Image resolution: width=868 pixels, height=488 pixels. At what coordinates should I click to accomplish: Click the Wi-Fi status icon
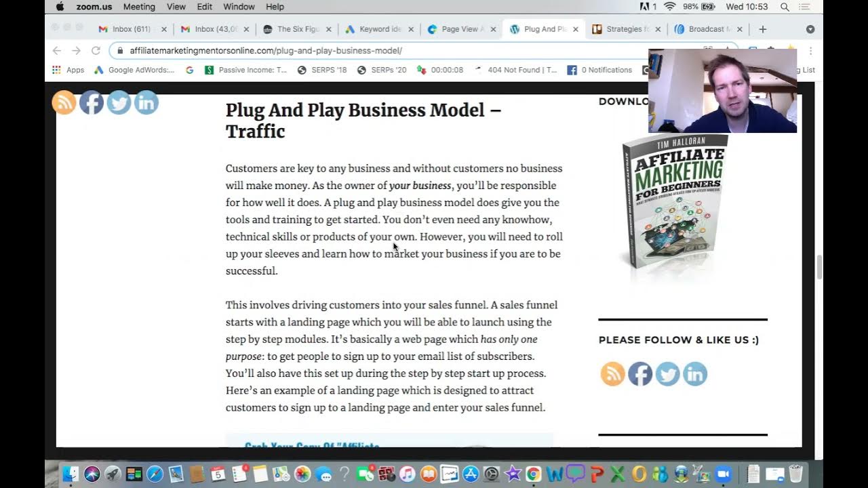[x=669, y=7]
